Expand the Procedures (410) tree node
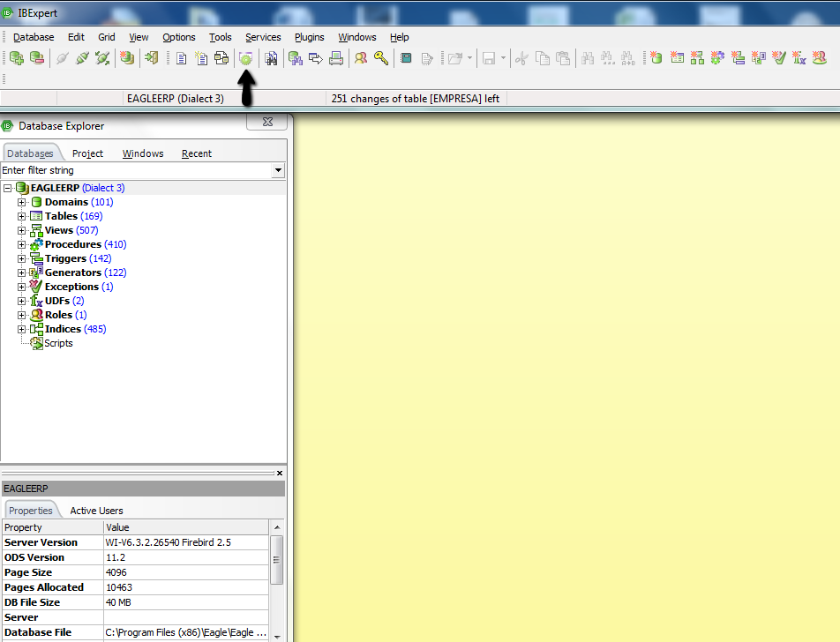The height and width of the screenshot is (642, 840). point(21,244)
